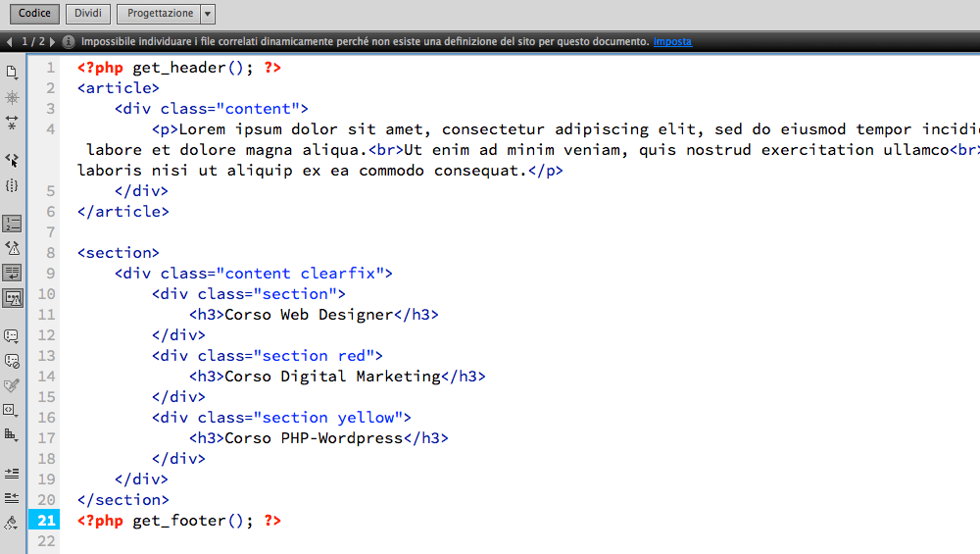Click the Imposta link
Image resolution: width=980 pixels, height=554 pixels.
(x=672, y=42)
